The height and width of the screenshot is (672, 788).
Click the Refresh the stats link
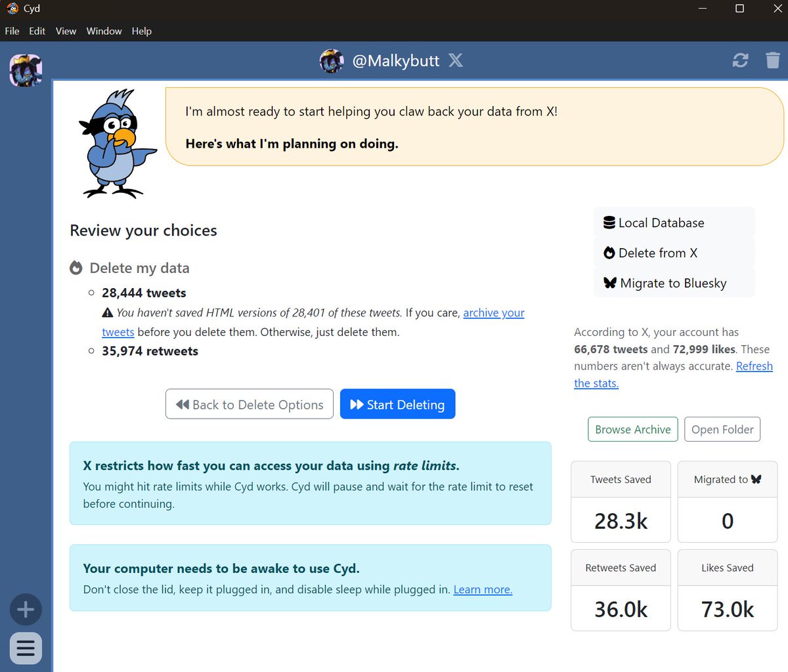coord(754,366)
